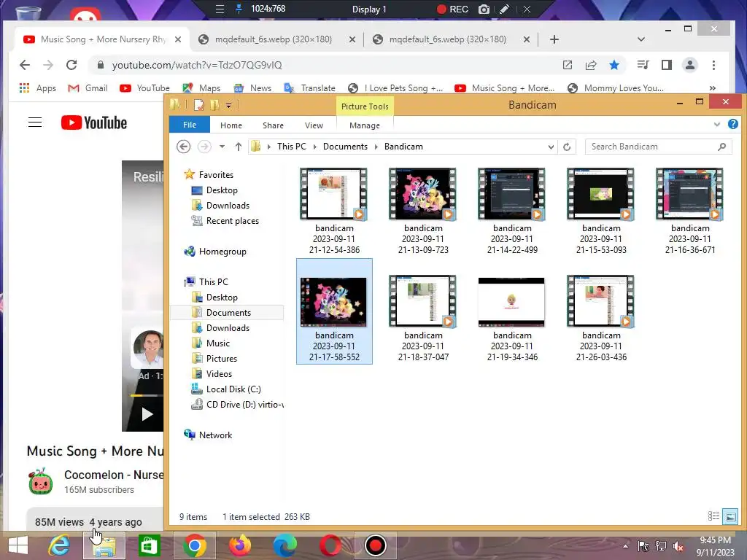Expand the Documents breadcrumb arrow
Image resolution: width=747 pixels, height=560 pixels.
click(376, 147)
